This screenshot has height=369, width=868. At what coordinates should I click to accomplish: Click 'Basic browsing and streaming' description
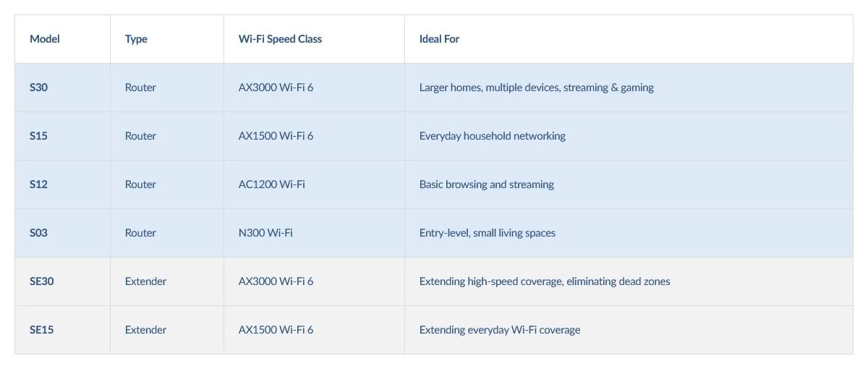pos(487,184)
